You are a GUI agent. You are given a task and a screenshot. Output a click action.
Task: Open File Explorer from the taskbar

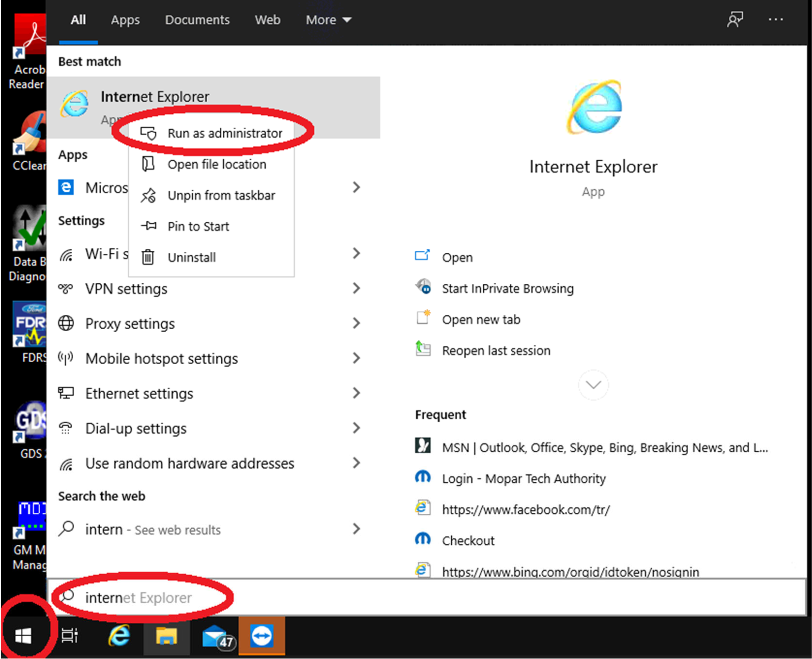click(166, 636)
